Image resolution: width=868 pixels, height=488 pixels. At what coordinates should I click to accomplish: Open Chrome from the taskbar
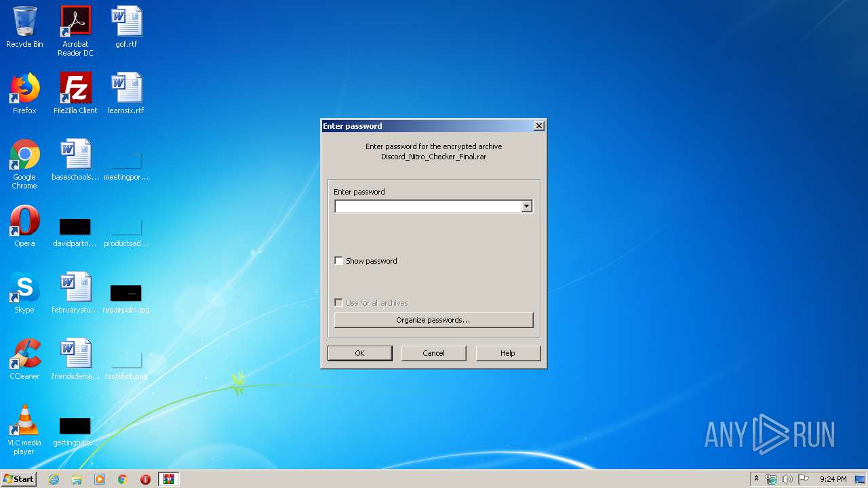[x=123, y=479]
